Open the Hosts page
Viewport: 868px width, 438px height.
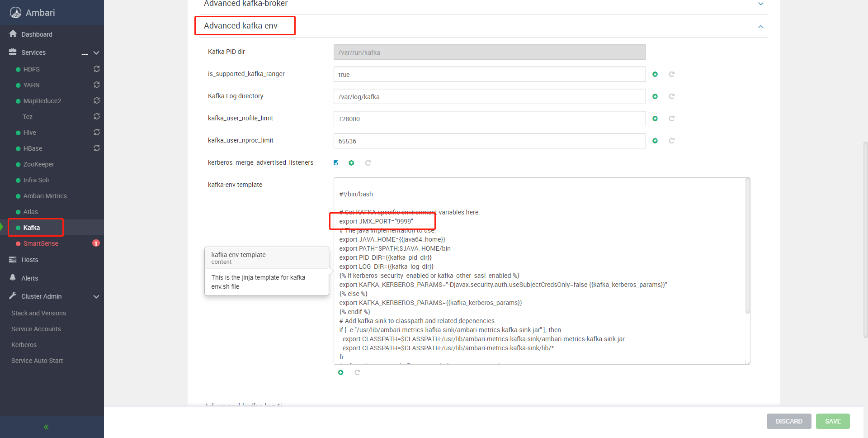tap(30, 260)
